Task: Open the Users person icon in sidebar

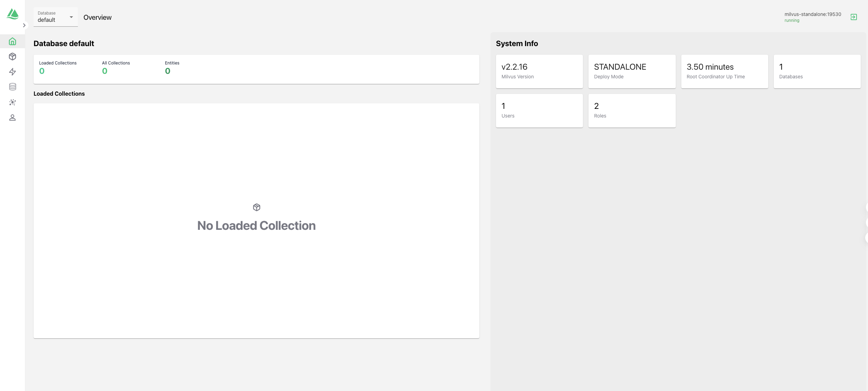Action: pos(12,118)
